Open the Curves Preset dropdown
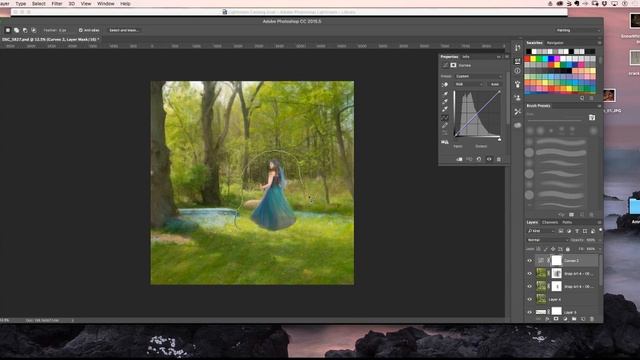This screenshot has width=640, height=360. coord(478,76)
